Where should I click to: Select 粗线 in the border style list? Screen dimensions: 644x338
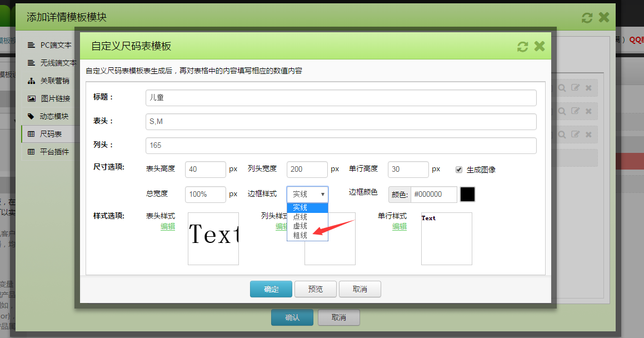(x=307, y=235)
